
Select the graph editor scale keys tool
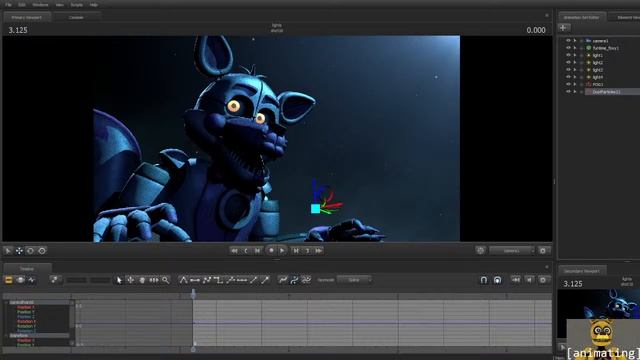[x=154, y=280]
